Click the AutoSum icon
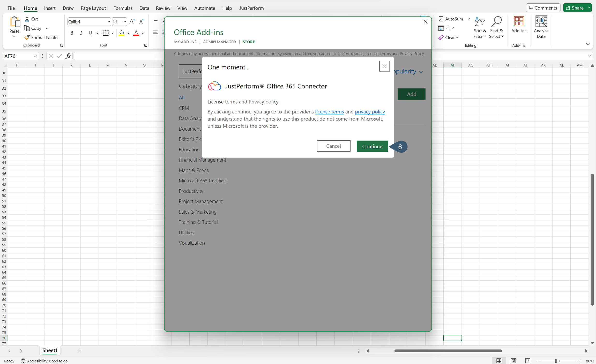The width and height of the screenshot is (596, 364). click(x=441, y=19)
